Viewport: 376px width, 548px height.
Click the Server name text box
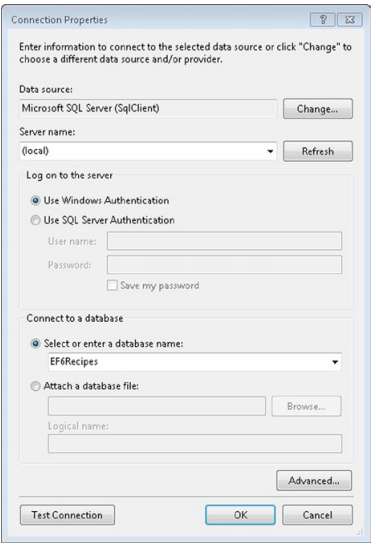(142, 151)
